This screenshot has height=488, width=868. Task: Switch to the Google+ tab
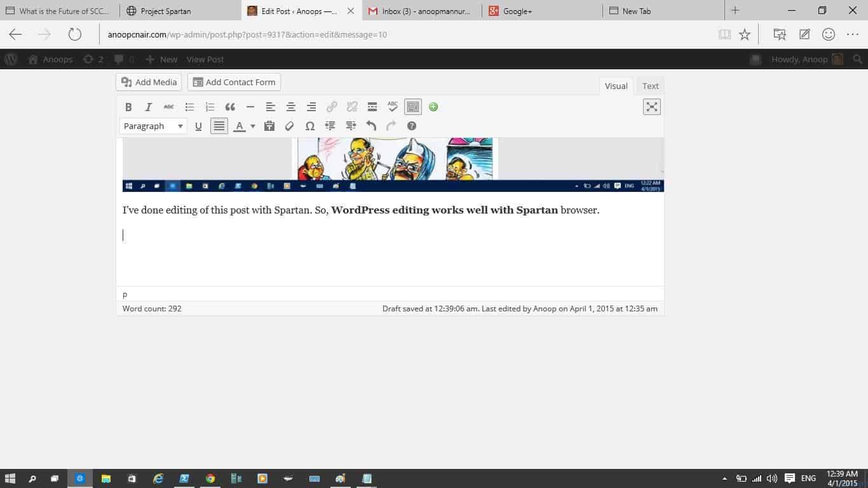pyautogui.click(x=543, y=11)
